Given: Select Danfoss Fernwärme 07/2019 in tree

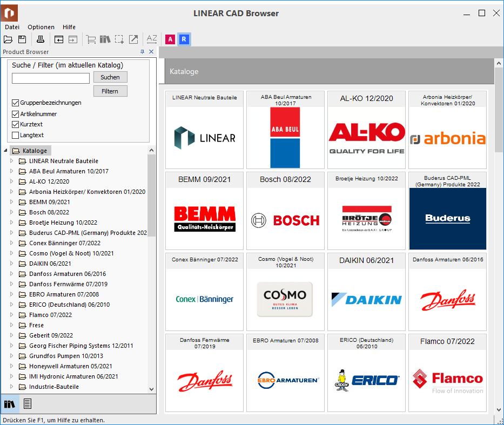Looking at the screenshot, I should point(68,284).
